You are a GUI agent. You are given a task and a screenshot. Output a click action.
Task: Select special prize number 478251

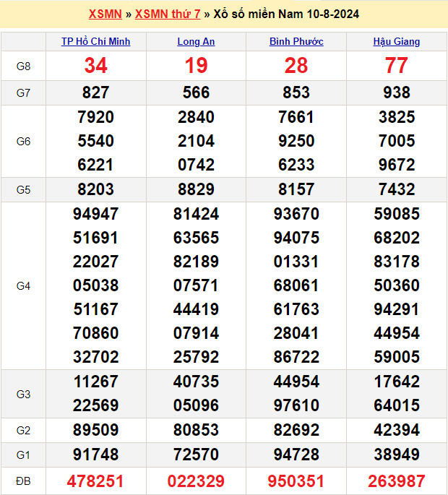pos(96,481)
